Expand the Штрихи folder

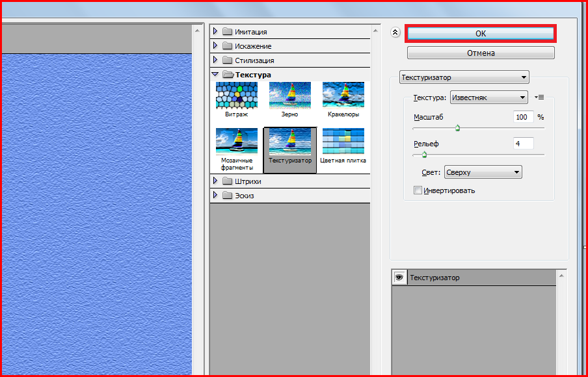click(215, 181)
